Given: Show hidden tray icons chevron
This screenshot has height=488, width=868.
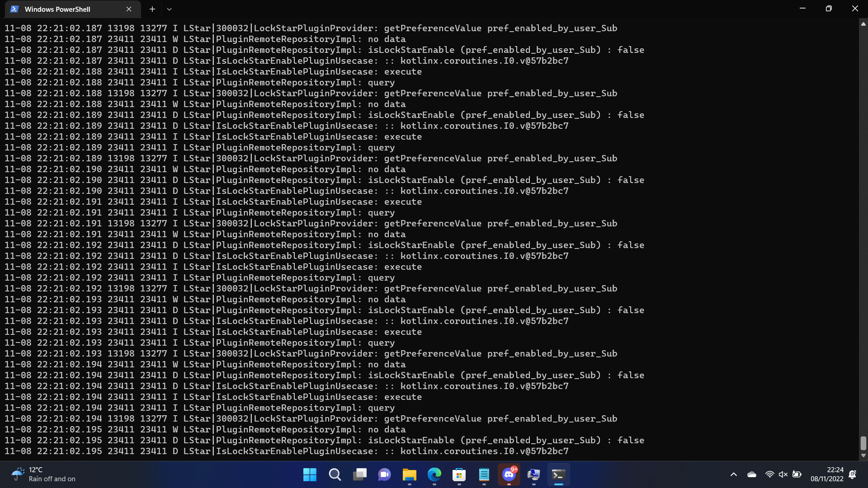Looking at the screenshot, I should click(x=734, y=474).
